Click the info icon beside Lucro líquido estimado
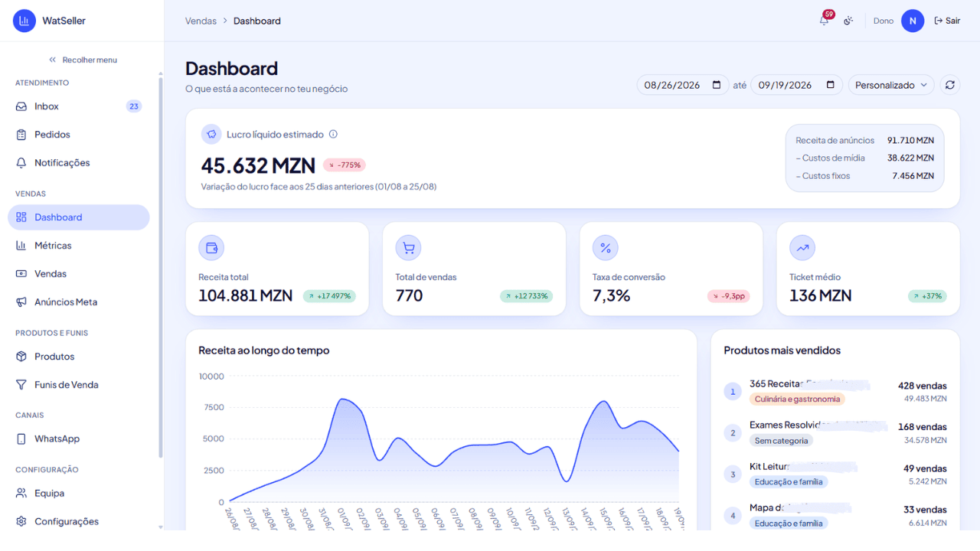Viewport: 980px width, 551px height. point(333,134)
